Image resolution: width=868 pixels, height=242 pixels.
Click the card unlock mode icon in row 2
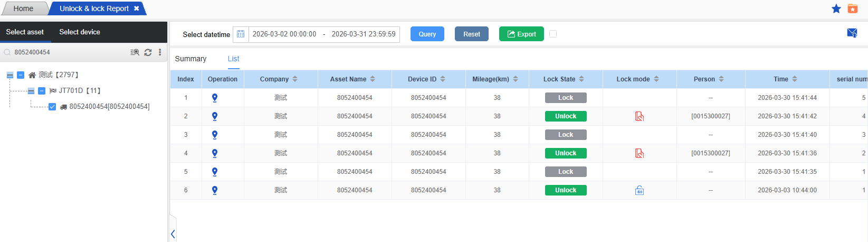pos(640,116)
